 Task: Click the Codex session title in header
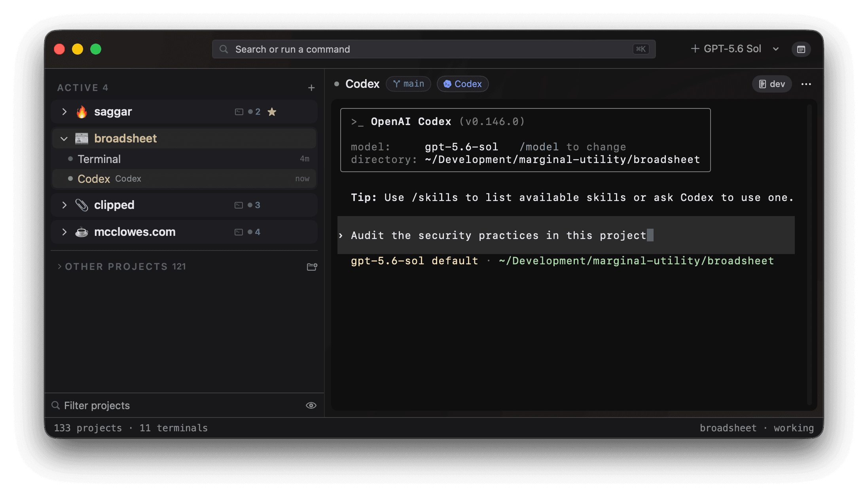pos(362,84)
